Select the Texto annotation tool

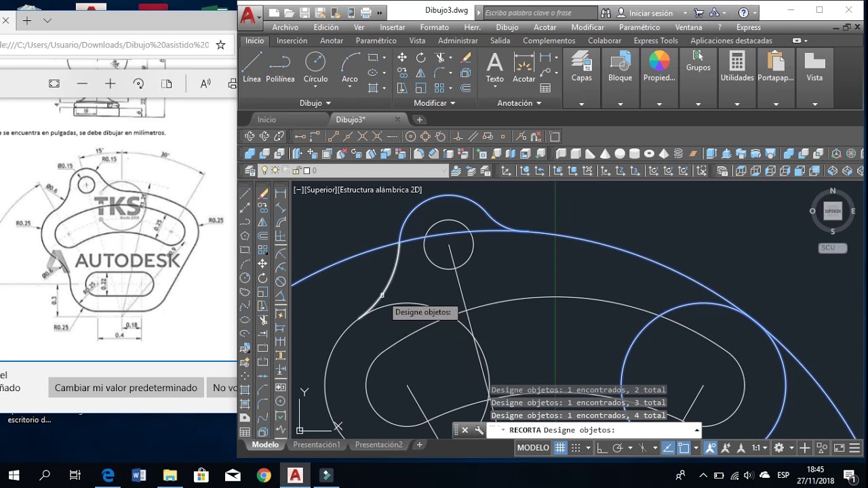point(495,68)
